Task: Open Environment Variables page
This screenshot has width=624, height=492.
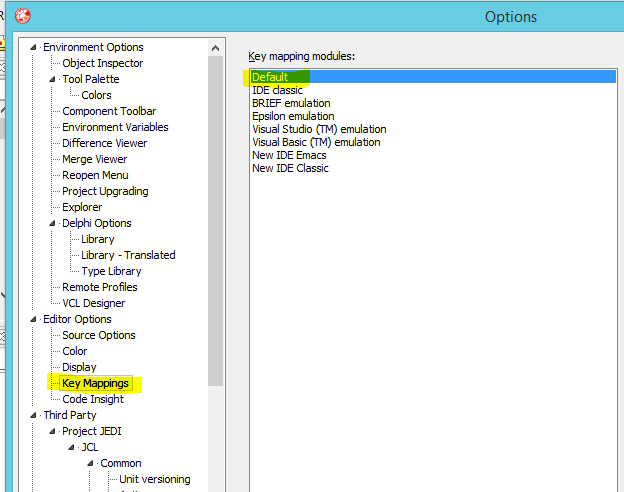Action: (x=115, y=127)
